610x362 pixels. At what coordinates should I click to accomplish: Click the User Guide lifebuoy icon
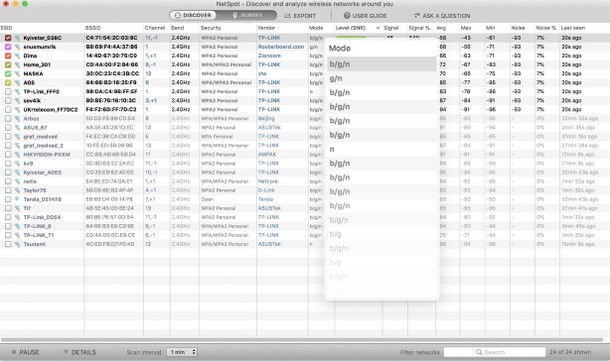(347, 16)
